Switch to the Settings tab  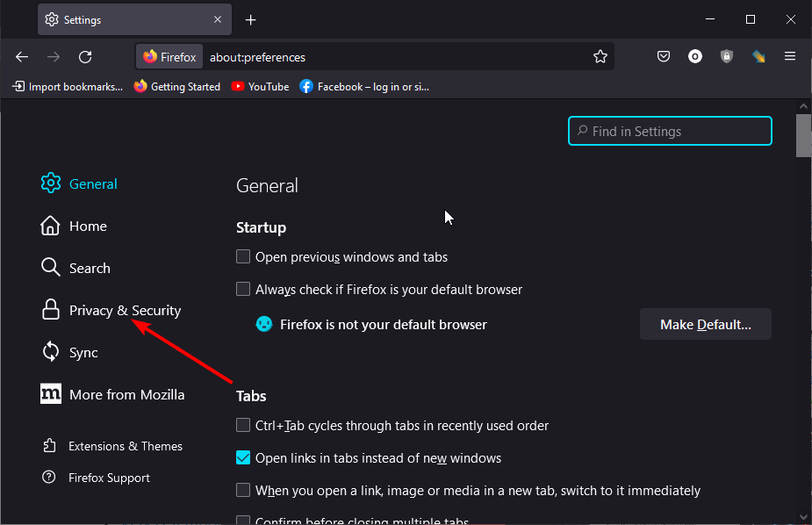(123, 18)
